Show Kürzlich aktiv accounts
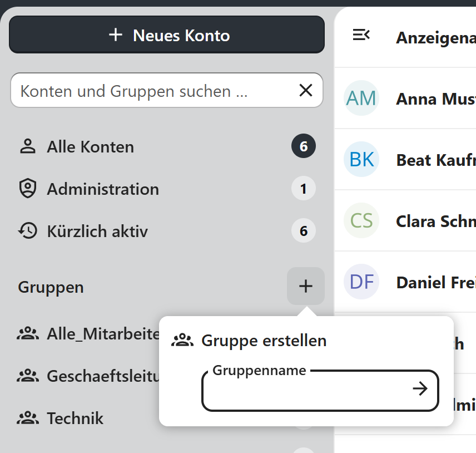Viewport: 476px width, 453px height. tap(167, 231)
